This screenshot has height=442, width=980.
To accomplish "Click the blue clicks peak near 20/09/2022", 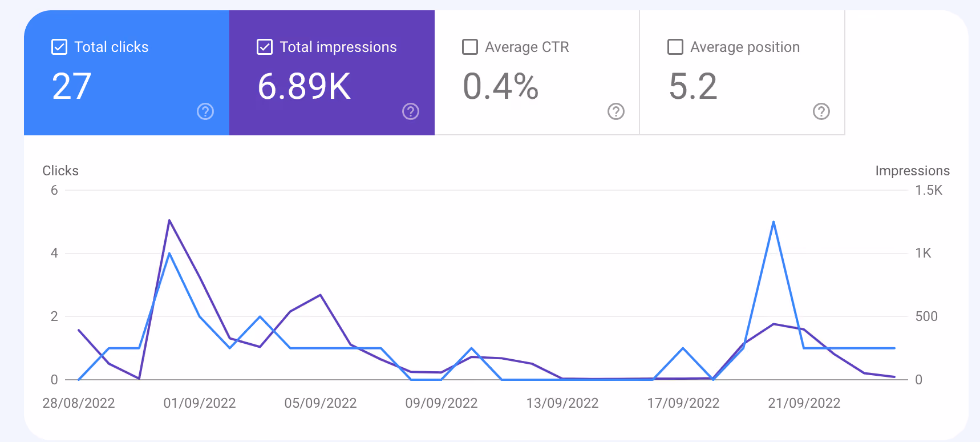I will [774, 222].
